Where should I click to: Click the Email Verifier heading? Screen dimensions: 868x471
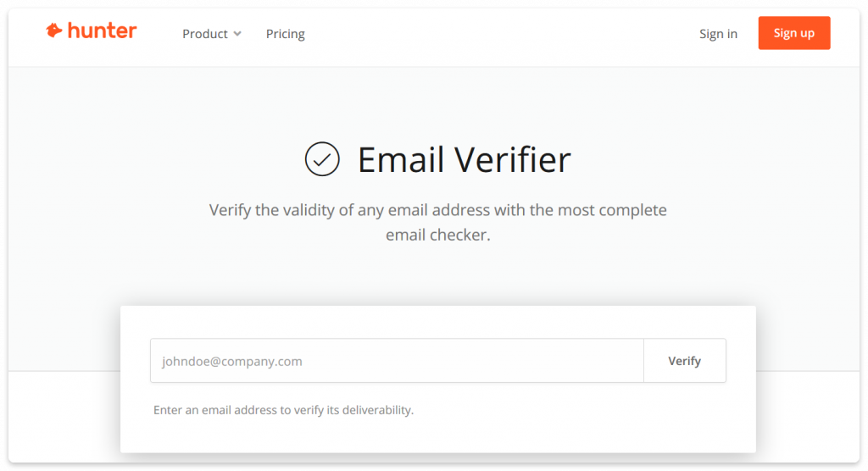pos(464,159)
